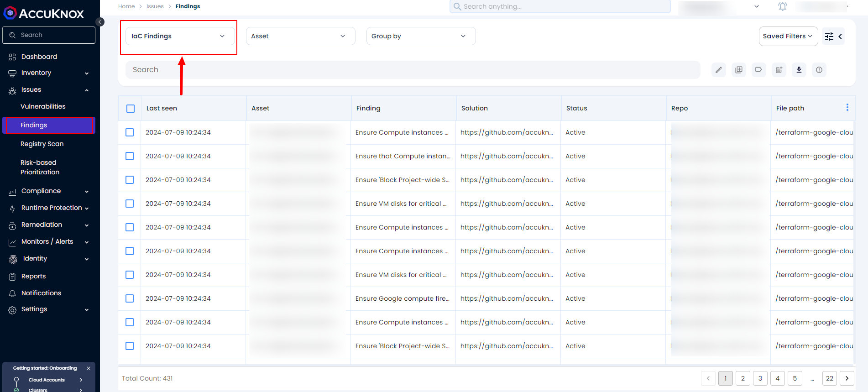Open the Saved Filters dropdown
This screenshot has width=868, height=392.
coord(789,36)
